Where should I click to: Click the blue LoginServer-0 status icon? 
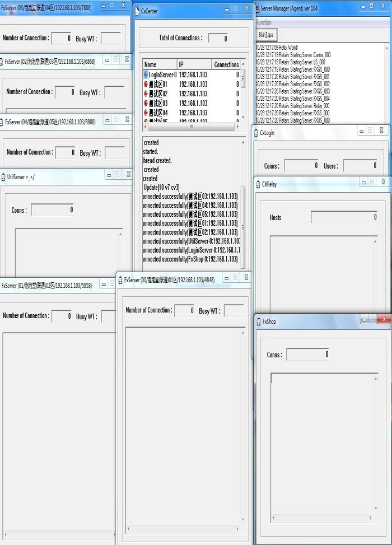(146, 74)
